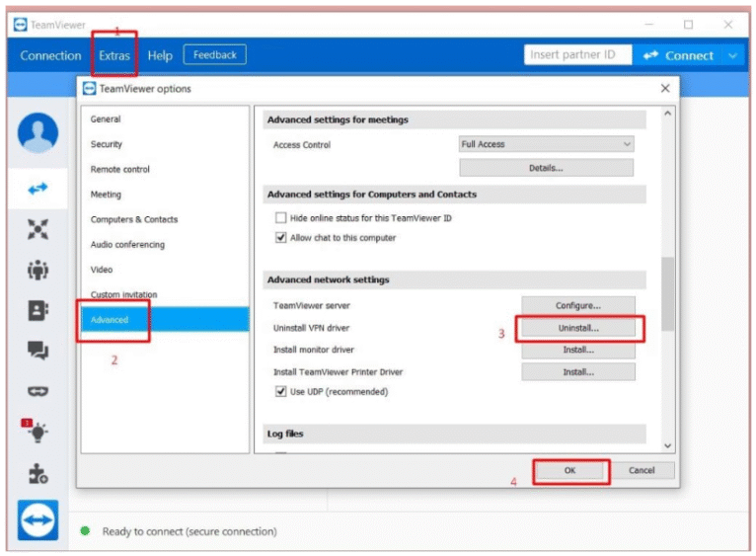756x556 pixels.
Task: Click the 'Install TeamViewer Printer Driver' label
Action: pyautogui.click(x=338, y=371)
